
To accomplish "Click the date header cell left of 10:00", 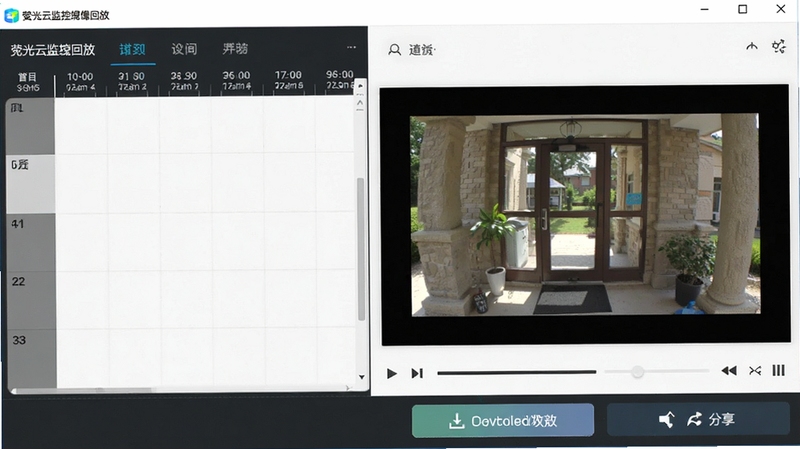I will pyautogui.click(x=28, y=82).
